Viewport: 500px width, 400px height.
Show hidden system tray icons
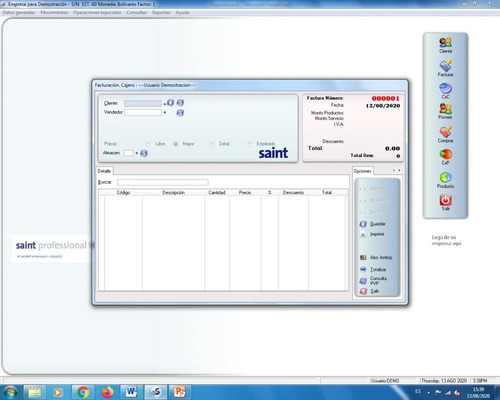(428, 393)
